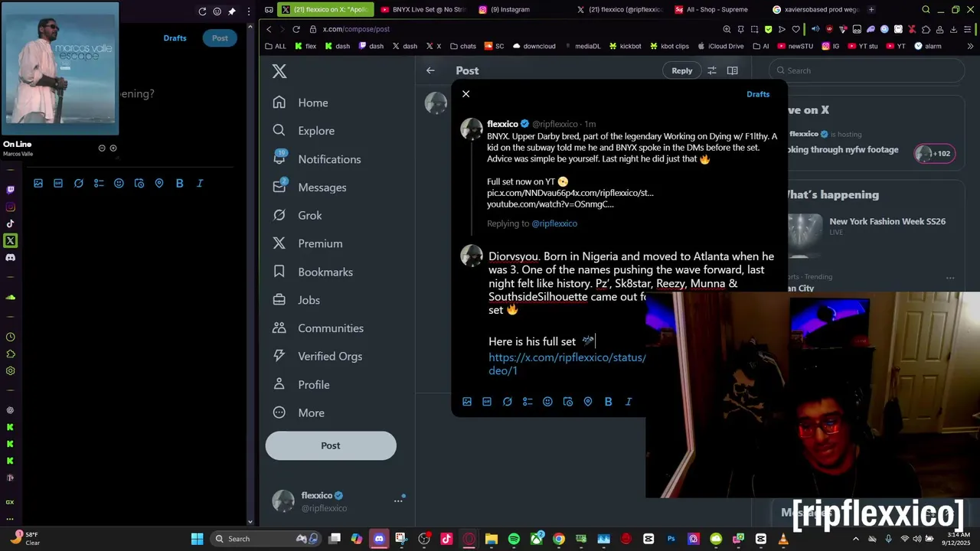This screenshot has height=551, width=980.
Task: Open the ripflexxico status link in draft
Action: coord(567,364)
